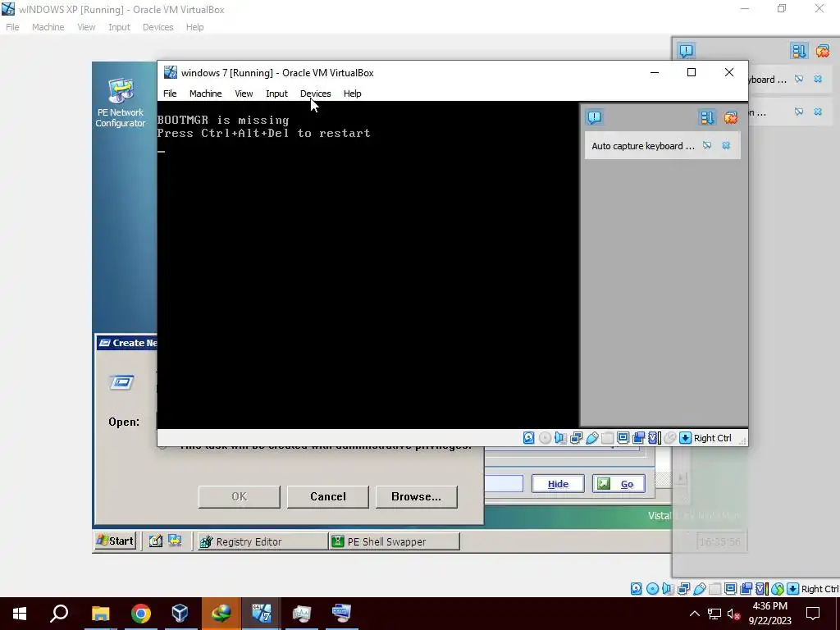Click mouse integration indicator in wINDOWS XP status bar
Image resolution: width=840 pixels, height=630 pixels.
778,589
